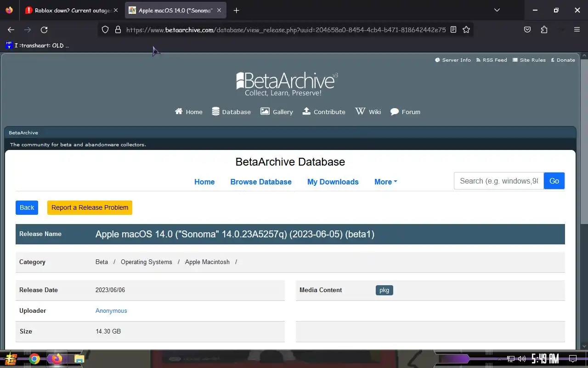The image size is (588, 368).
Task: Open Site Rules link
Action: 529,60
